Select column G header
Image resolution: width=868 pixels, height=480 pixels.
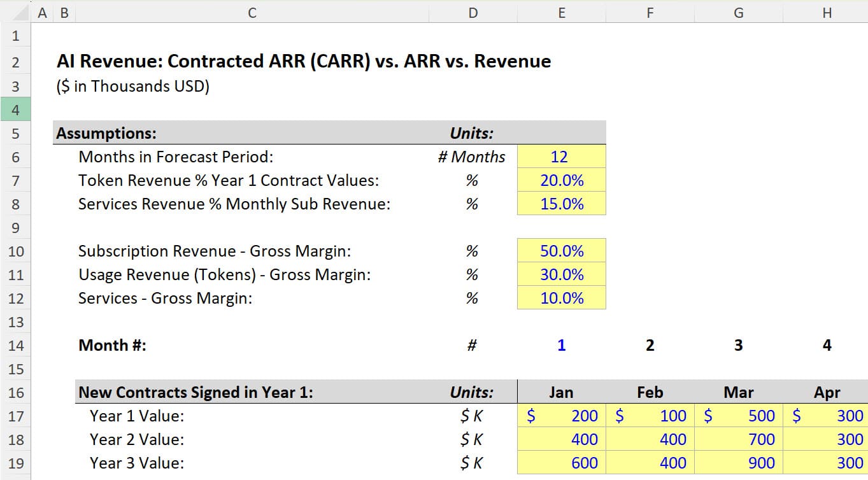click(738, 12)
